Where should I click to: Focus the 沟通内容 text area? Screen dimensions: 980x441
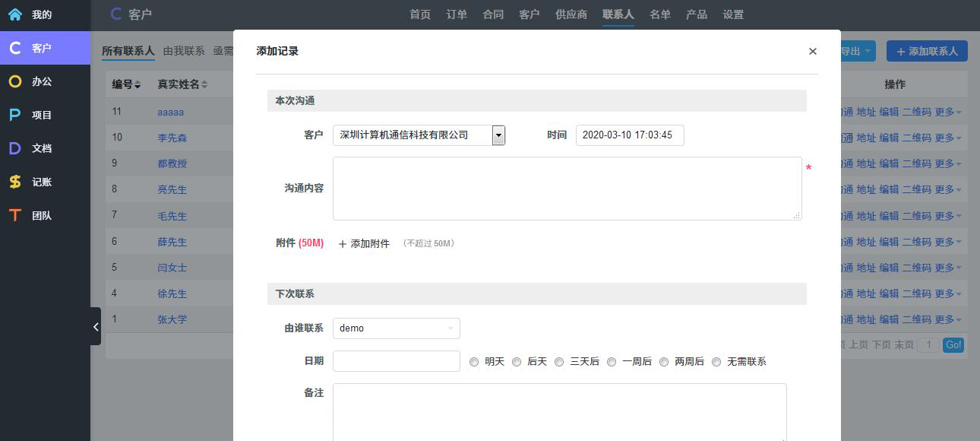coord(567,189)
